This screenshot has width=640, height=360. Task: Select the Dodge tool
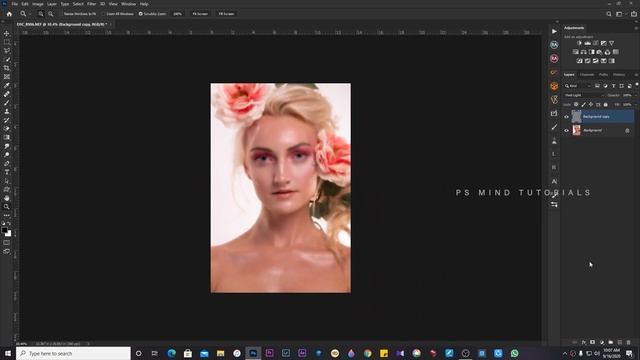coord(7,155)
